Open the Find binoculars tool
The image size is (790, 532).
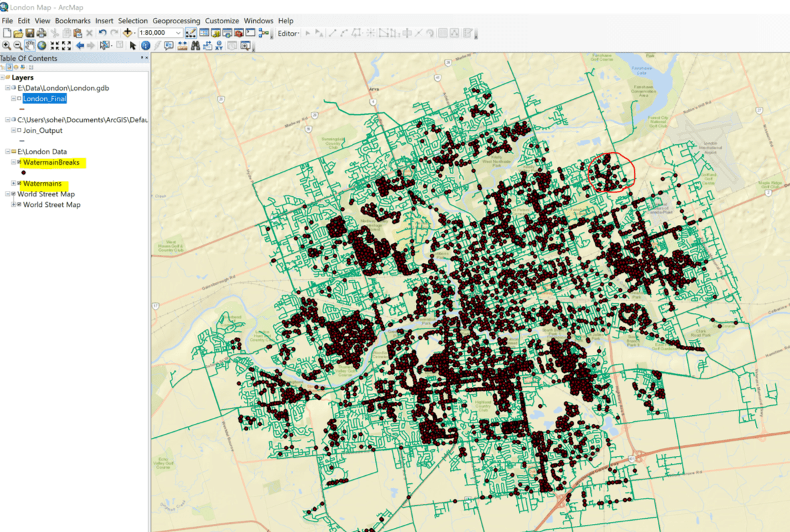[195, 46]
